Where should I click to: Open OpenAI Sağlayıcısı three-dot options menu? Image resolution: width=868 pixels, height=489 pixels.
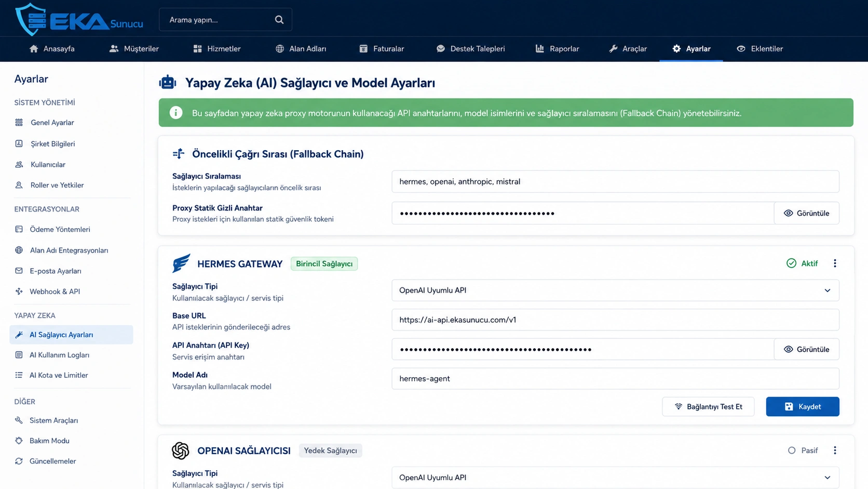tap(835, 451)
